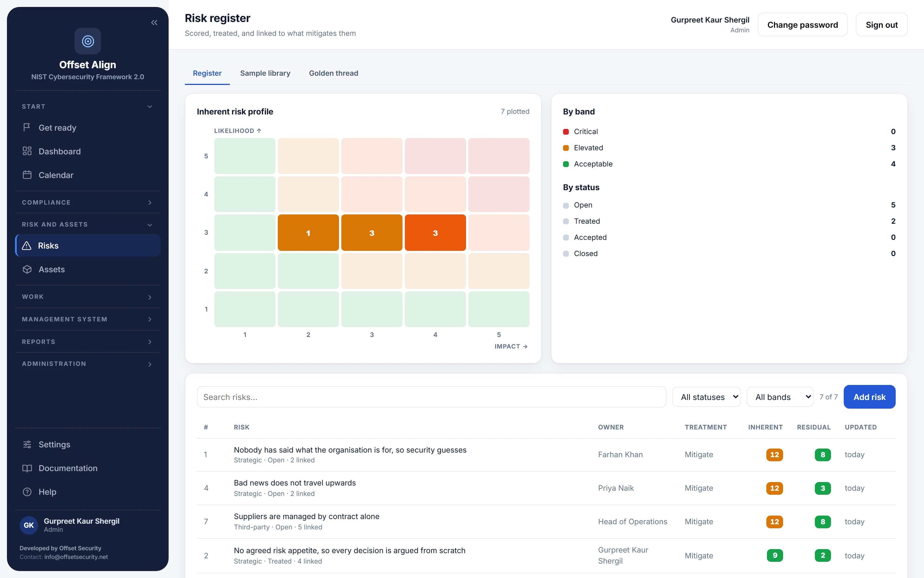Click the Critical band legend entry
The width and height of the screenshot is (924, 578).
point(729,131)
